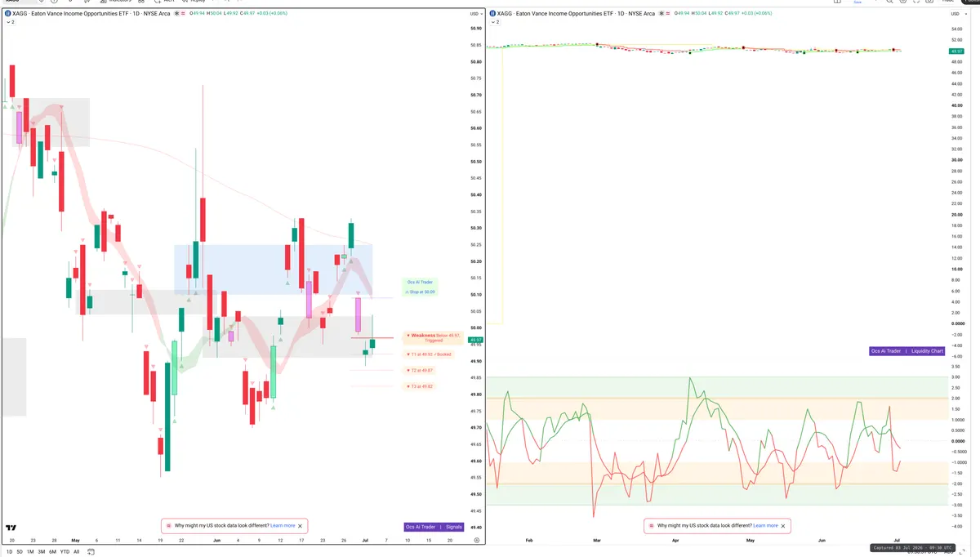Click the T2 at 49.87 label
The height and width of the screenshot is (557, 980).
coord(420,370)
